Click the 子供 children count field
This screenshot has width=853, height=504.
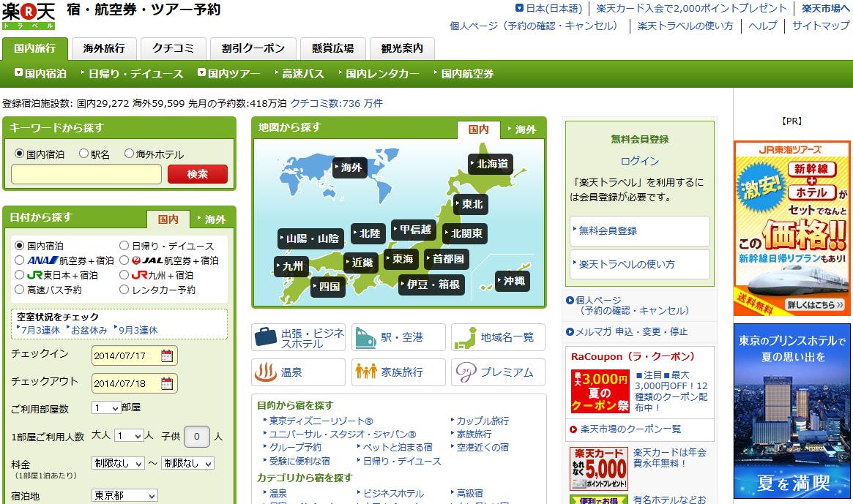coord(197,436)
